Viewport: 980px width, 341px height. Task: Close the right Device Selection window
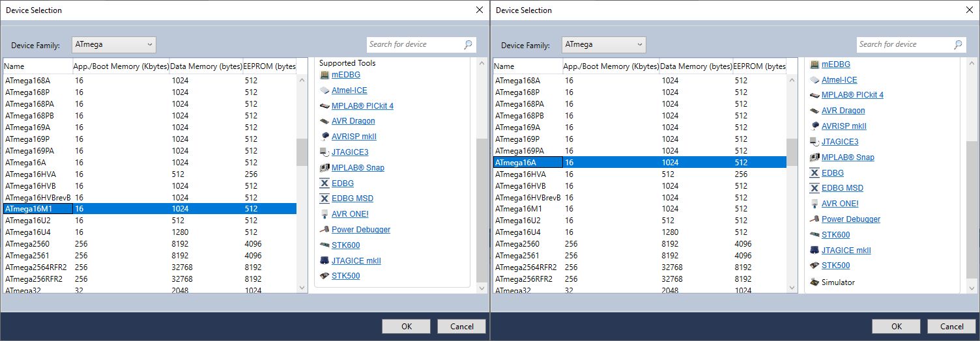[970, 10]
